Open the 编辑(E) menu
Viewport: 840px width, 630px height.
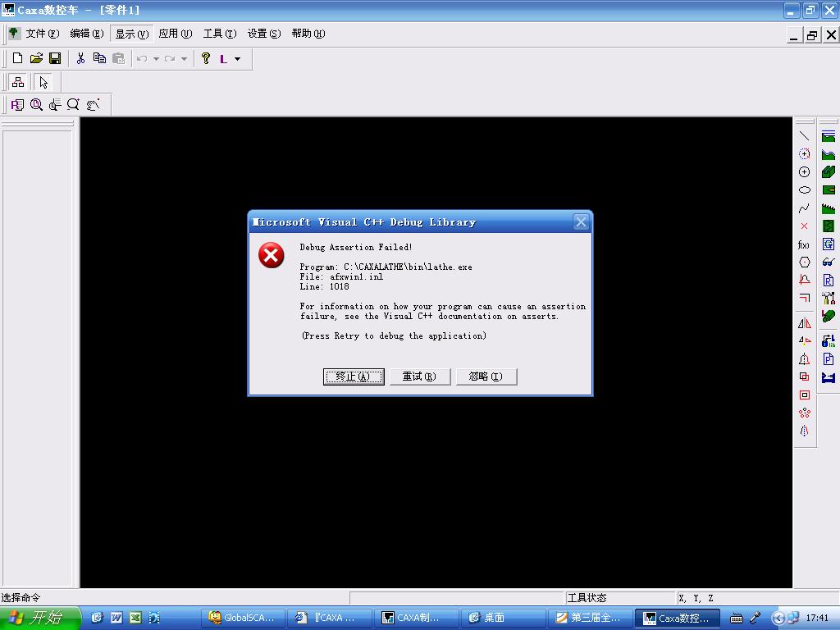pyautogui.click(x=86, y=34)
